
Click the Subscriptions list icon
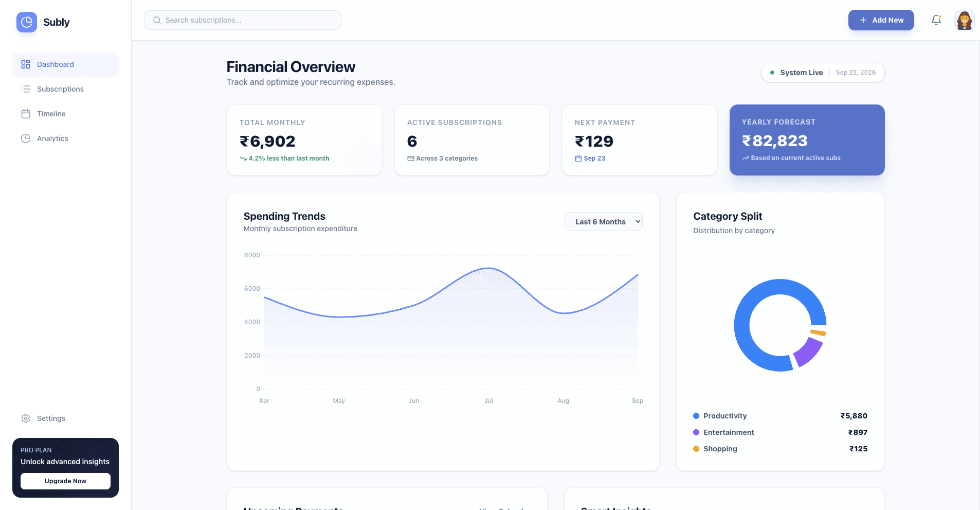(26, 89)
